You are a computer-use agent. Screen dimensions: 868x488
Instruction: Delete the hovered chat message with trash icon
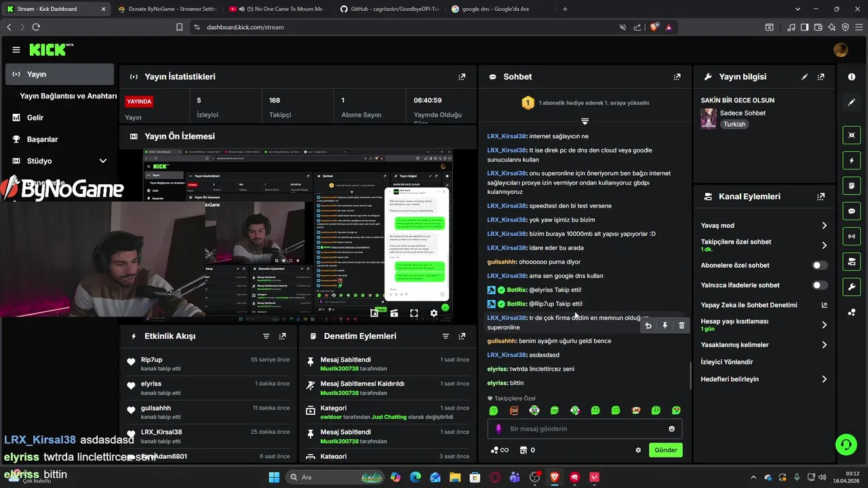tap(682, 325)
